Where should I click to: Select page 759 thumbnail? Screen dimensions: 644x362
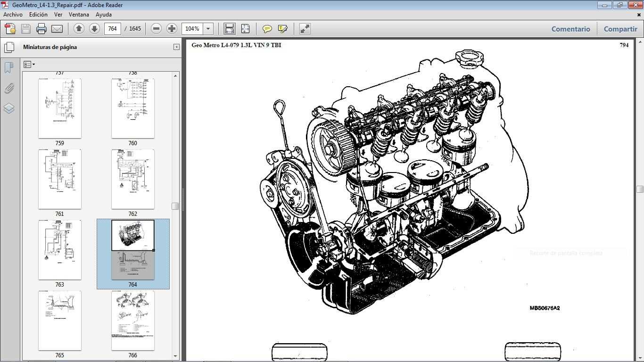[60, 108]
